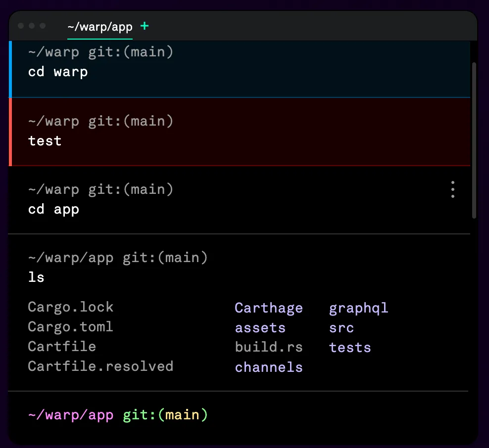Click the 'ls' command text
Viewport: 489px width, 448px height.
[36, 277]
